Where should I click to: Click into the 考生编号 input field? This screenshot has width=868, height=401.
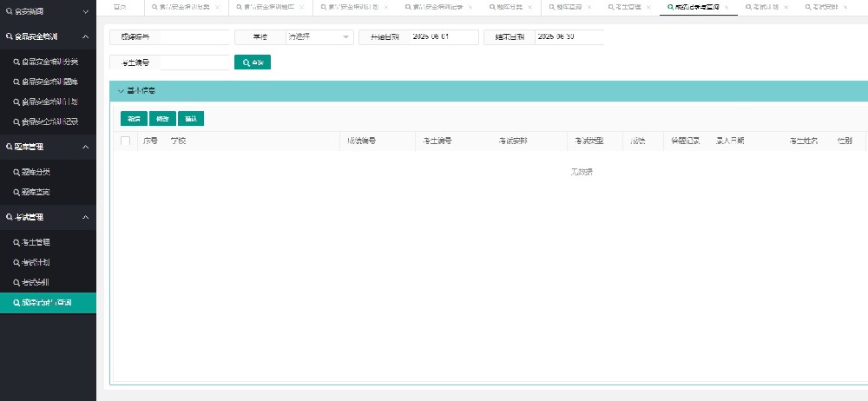(194, 62)
